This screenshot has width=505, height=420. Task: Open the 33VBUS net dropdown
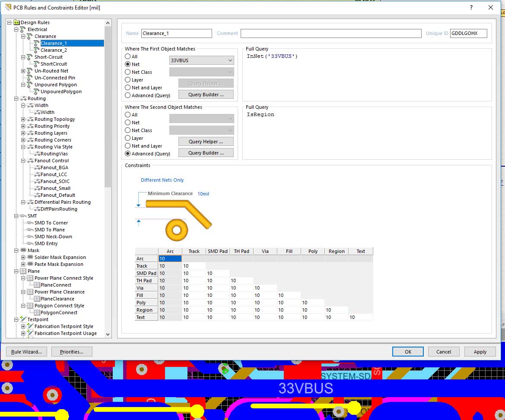click(x=230, y=60)
